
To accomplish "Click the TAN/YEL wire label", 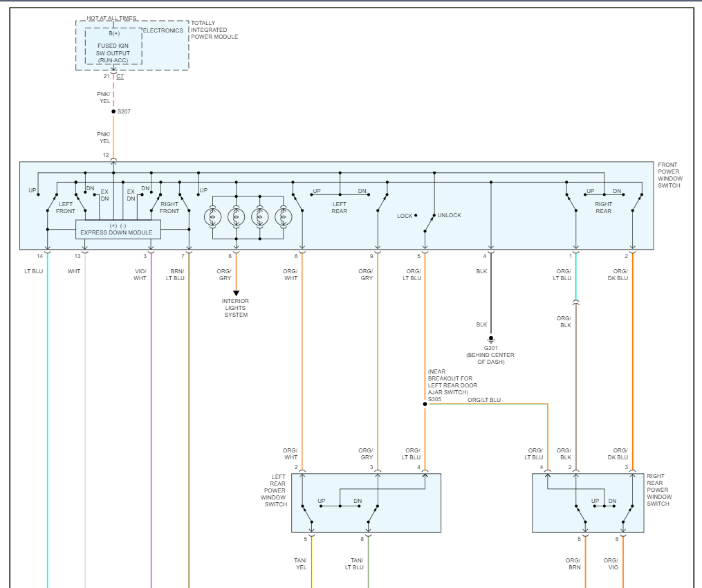I will pos(300,564).
